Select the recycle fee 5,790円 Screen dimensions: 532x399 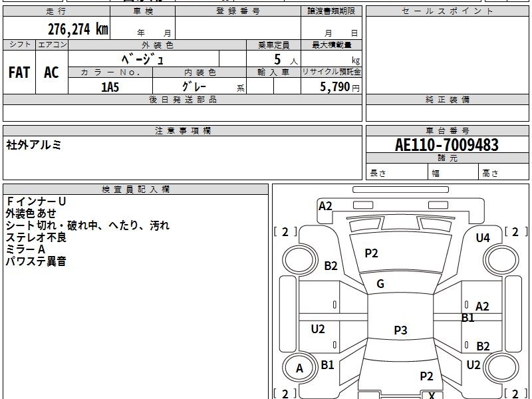339,87
